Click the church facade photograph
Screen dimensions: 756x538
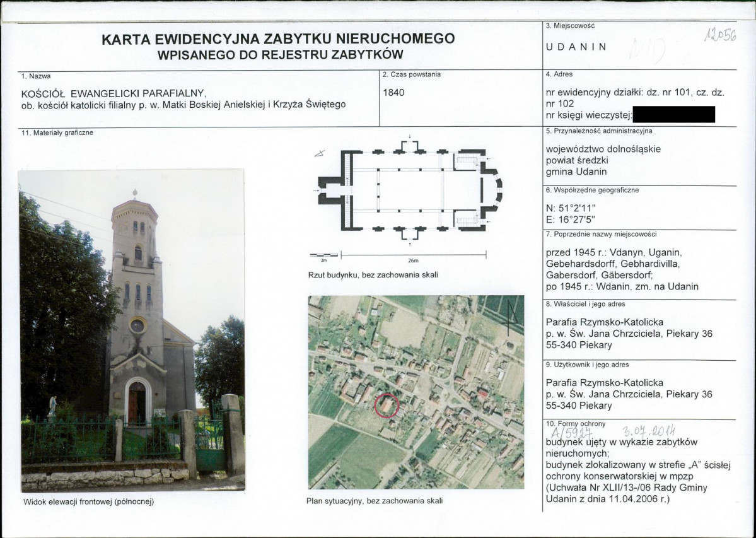click(132, 330)
